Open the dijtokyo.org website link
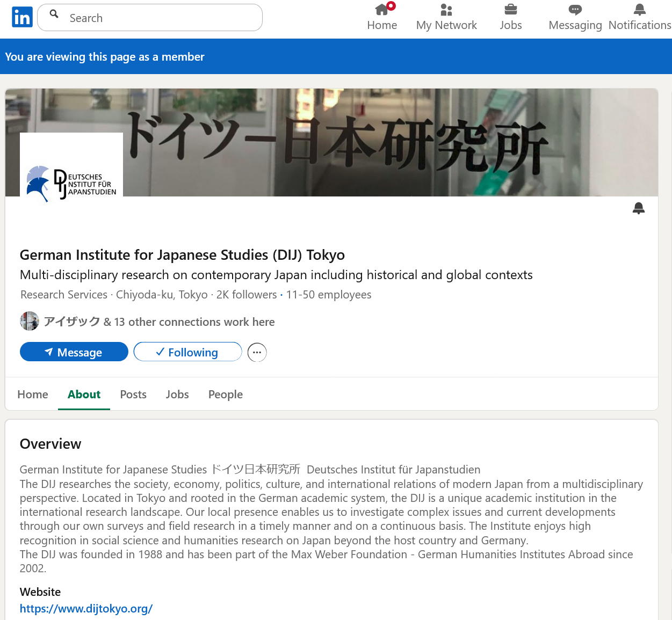Viewport: 672px width, 620px height. click(86, 609)
